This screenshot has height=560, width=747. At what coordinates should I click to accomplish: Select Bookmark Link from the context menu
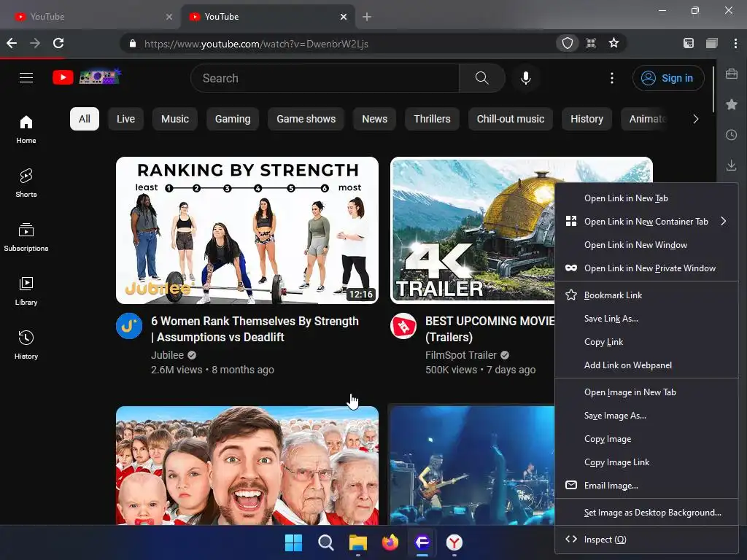pos(646,295)
